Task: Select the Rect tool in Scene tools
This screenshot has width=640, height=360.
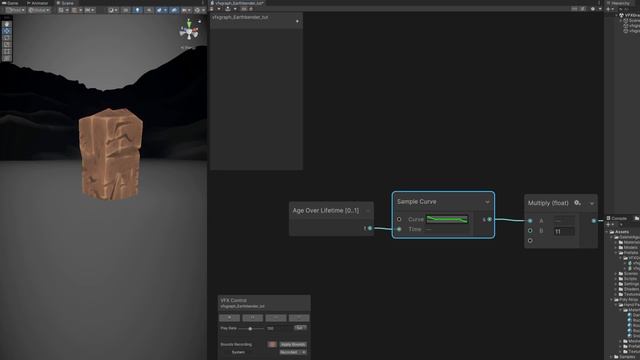Action: (x=7, y=51)
